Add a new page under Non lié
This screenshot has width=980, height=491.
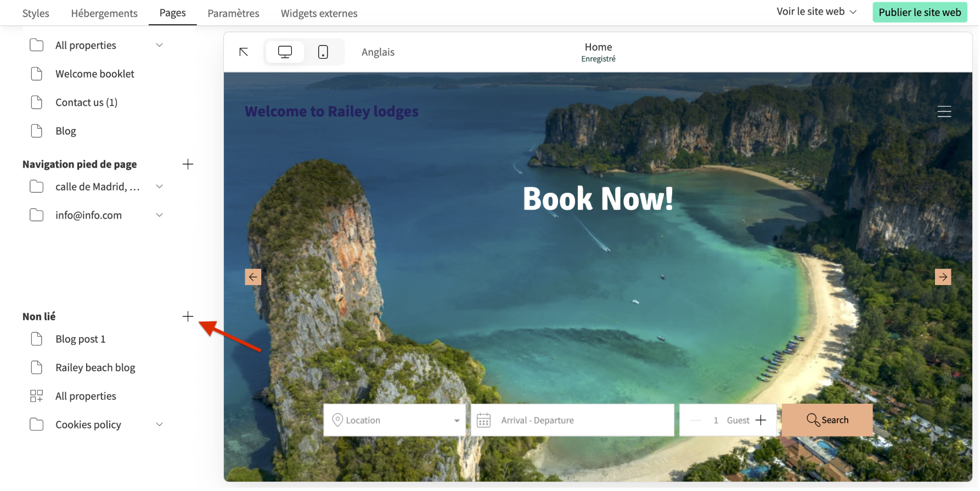click(188, 316)
